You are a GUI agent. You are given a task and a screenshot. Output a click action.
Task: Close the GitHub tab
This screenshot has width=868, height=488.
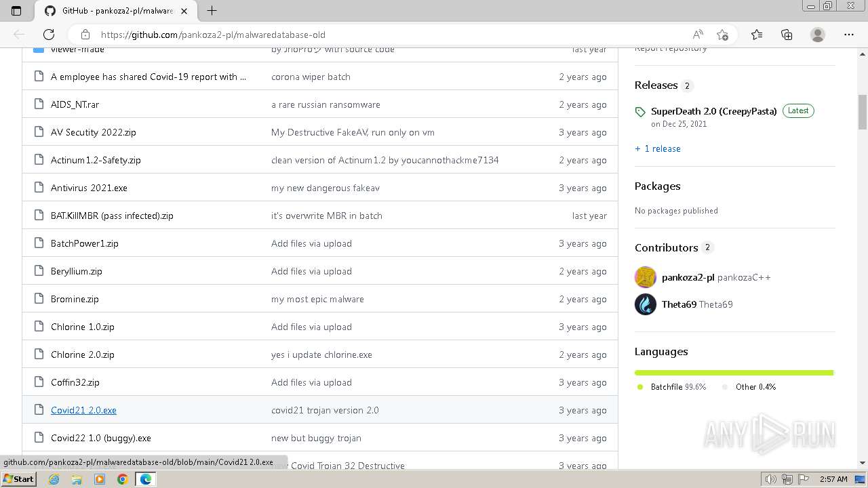(184, 11)
